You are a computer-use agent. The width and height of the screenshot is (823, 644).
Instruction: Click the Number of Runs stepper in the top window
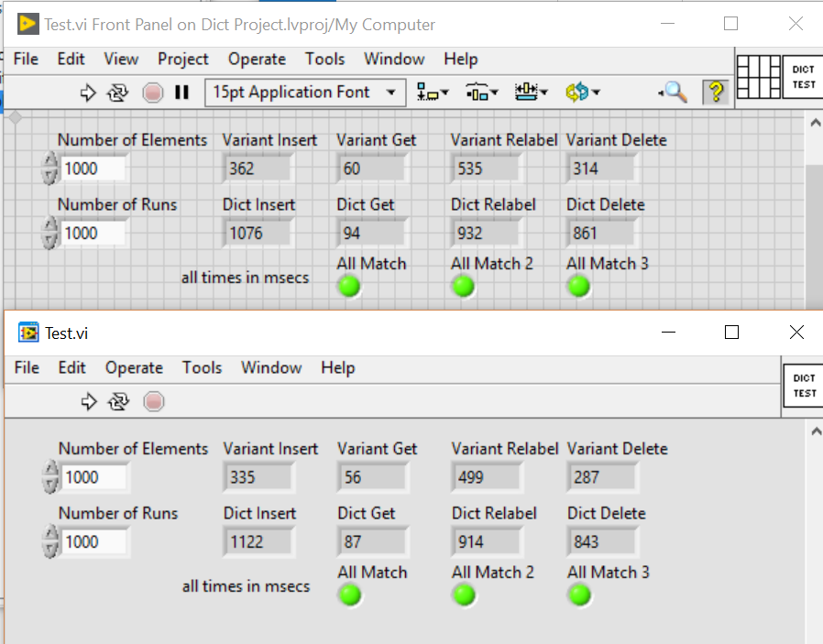(49, 233)
